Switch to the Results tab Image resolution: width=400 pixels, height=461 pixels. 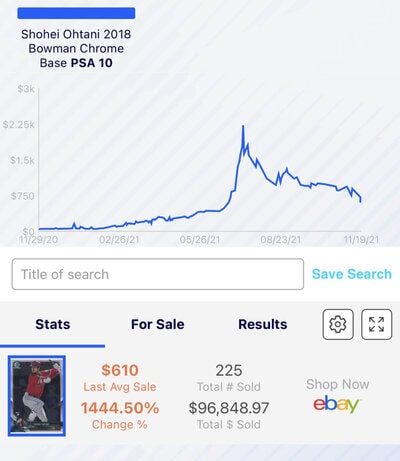263,324
